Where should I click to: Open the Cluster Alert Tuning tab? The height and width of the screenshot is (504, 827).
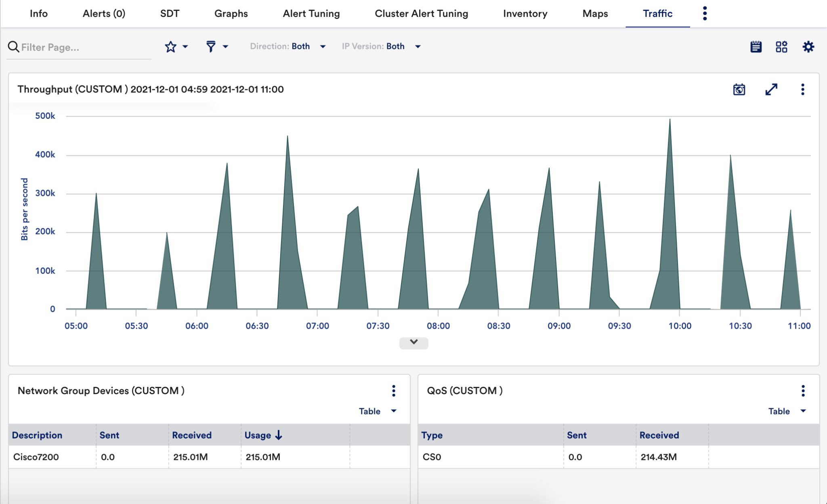tap(422, 13)
